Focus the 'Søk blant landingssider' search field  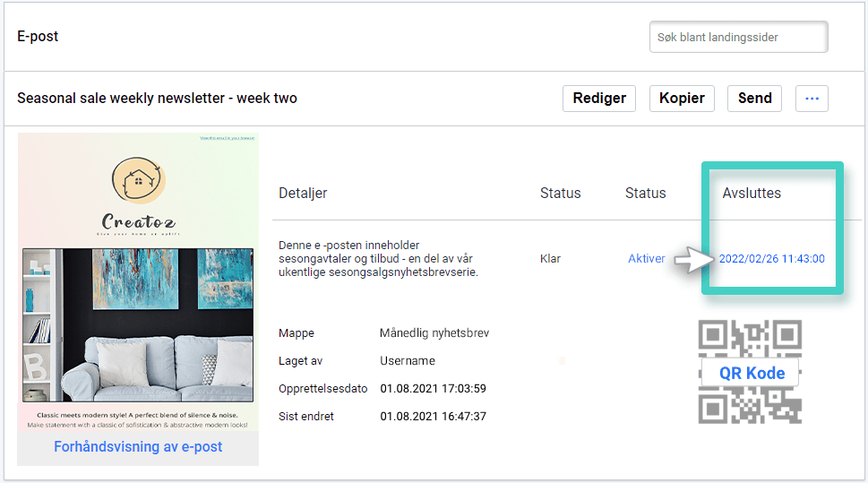pos(738,38)
